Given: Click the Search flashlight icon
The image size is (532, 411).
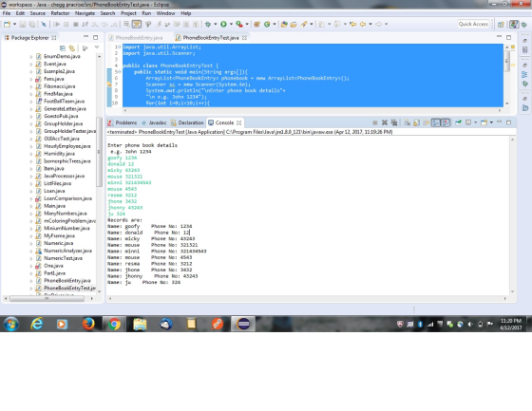Looking at the screenshot, I should (304, 24).
